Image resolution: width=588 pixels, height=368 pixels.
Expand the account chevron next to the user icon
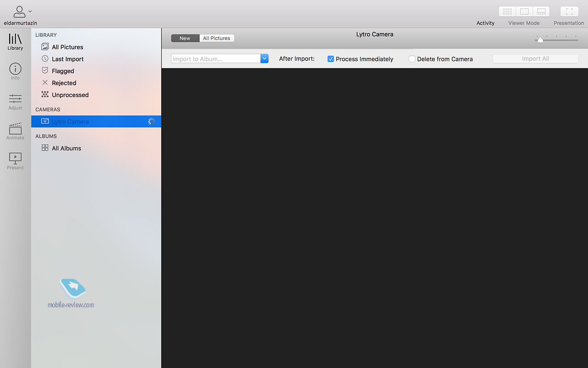(30, 11)
